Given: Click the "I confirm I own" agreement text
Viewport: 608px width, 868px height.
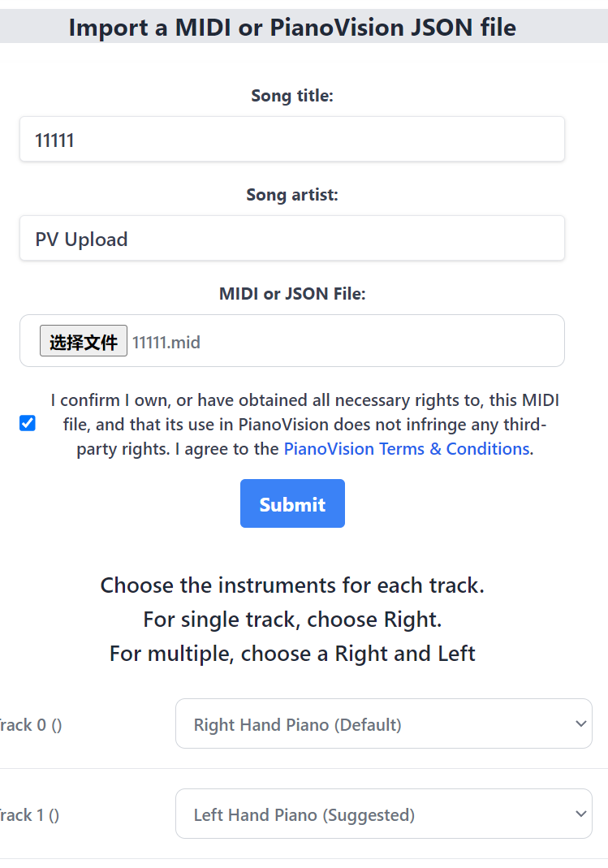Looking at the screenshot, I should click(304, 400).
